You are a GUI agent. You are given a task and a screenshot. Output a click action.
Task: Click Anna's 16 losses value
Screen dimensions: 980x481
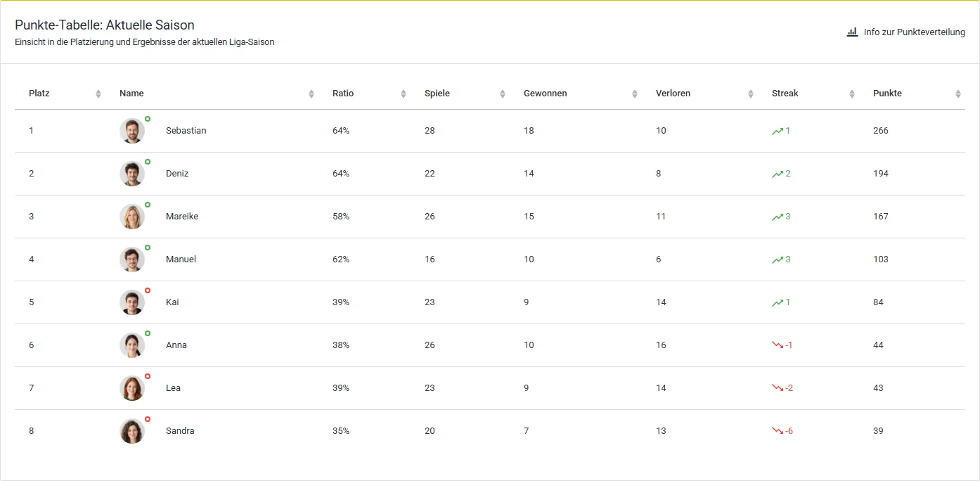661,345
